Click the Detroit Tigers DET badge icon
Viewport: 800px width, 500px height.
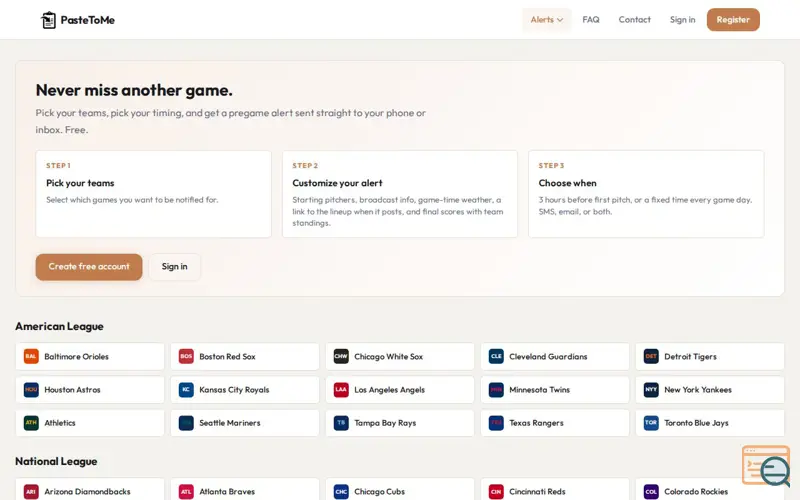pyautogui.click(x=651, y=357)
